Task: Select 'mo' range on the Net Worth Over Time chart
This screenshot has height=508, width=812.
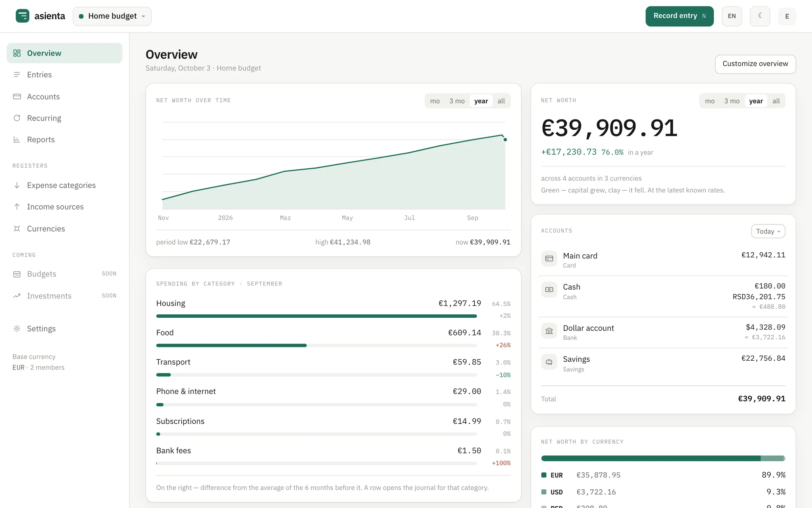Action: coord(435,101)
